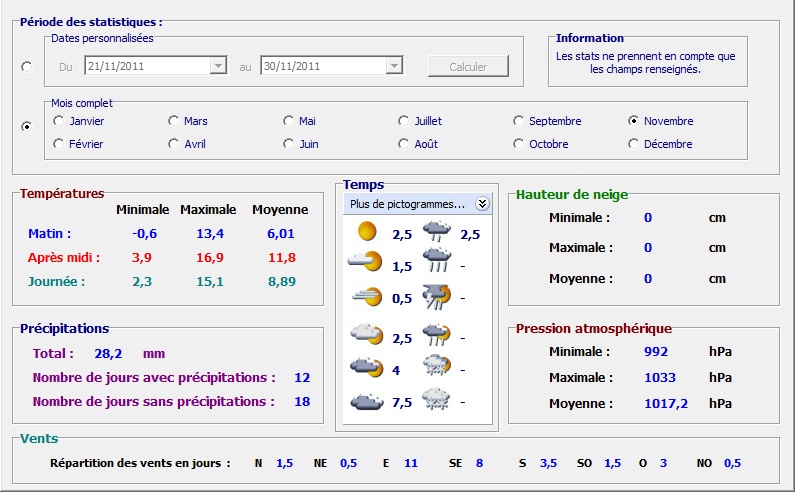Click the precipitation total 28,2
Screen dimensions: 795x492
[x=108, y=354]
